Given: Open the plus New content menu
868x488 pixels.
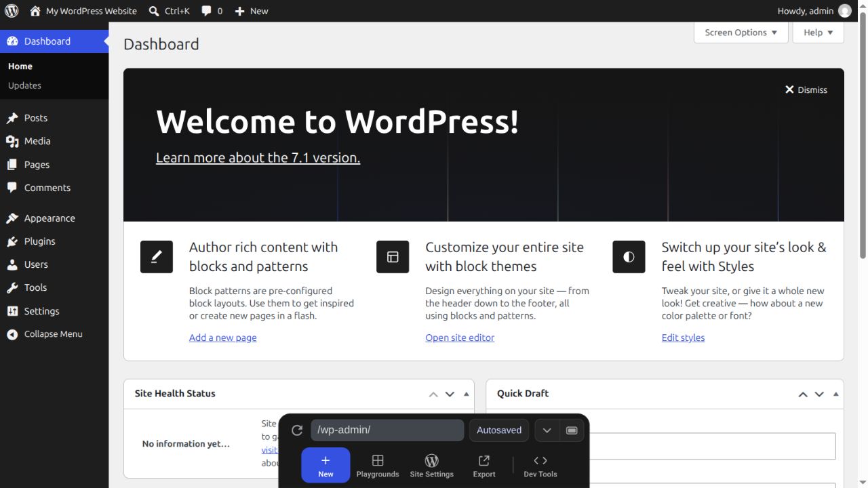Looking at the screenshot, I should [252, 11].
